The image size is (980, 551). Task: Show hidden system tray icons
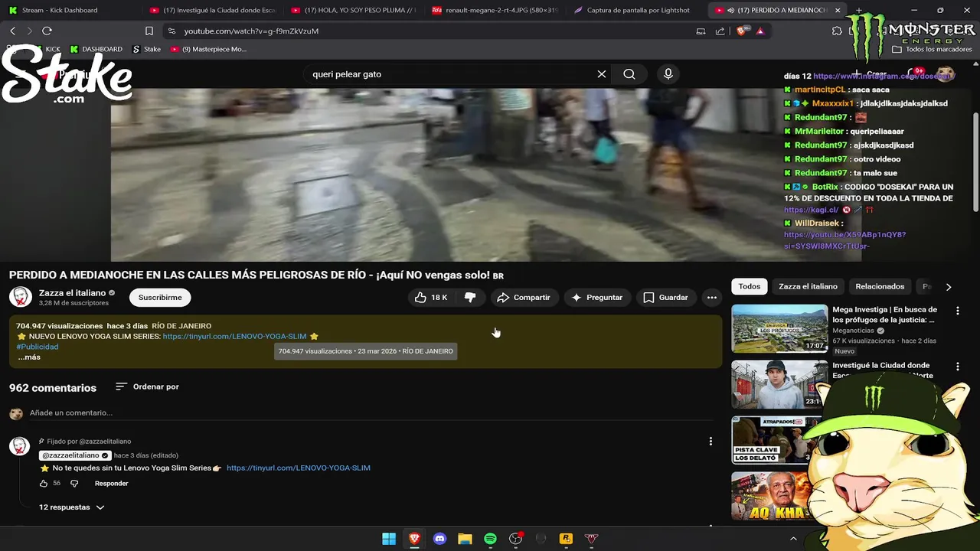coord(793,539)
